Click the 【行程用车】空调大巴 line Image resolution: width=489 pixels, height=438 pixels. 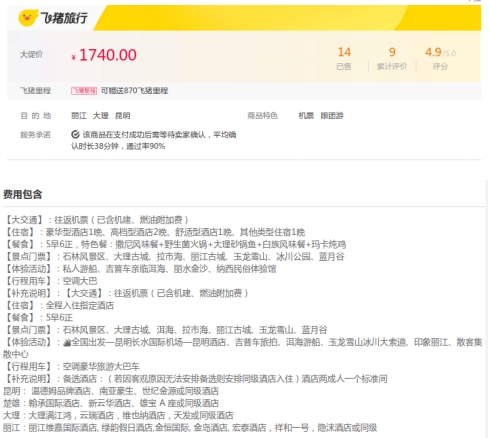50,281
